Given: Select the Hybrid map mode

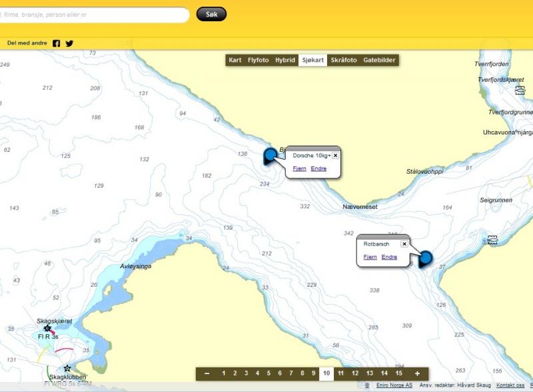Looking at the screenshot, I should (285, 60).
